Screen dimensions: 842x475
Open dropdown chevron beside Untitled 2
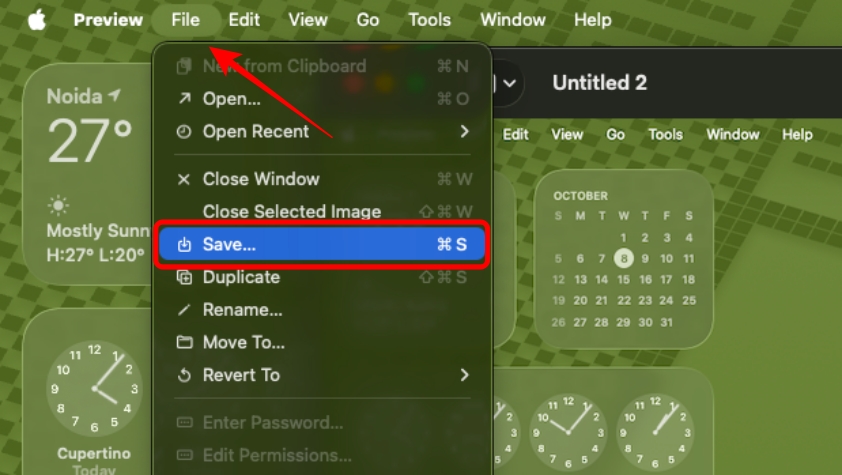[510, 83]
